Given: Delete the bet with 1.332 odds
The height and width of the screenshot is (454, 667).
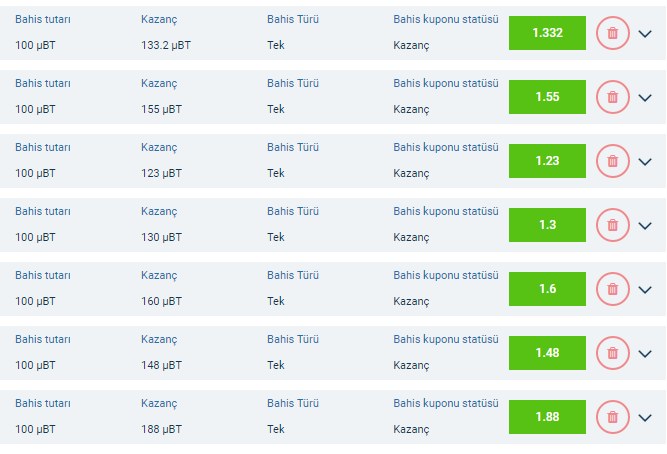Looking at the screenshot, I should [x=613, y=33].
